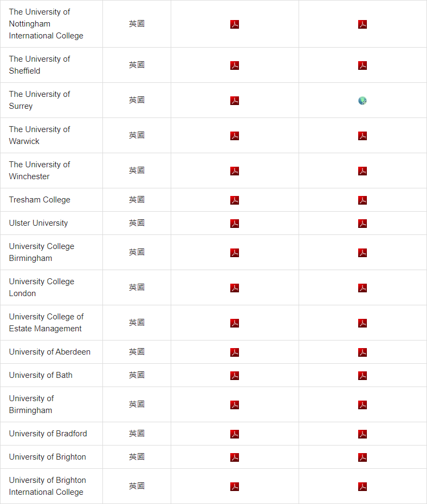The width and height of the screenshot is (427, 504).
Task: Click the Tresham College name text
Action: coord(40,200)
